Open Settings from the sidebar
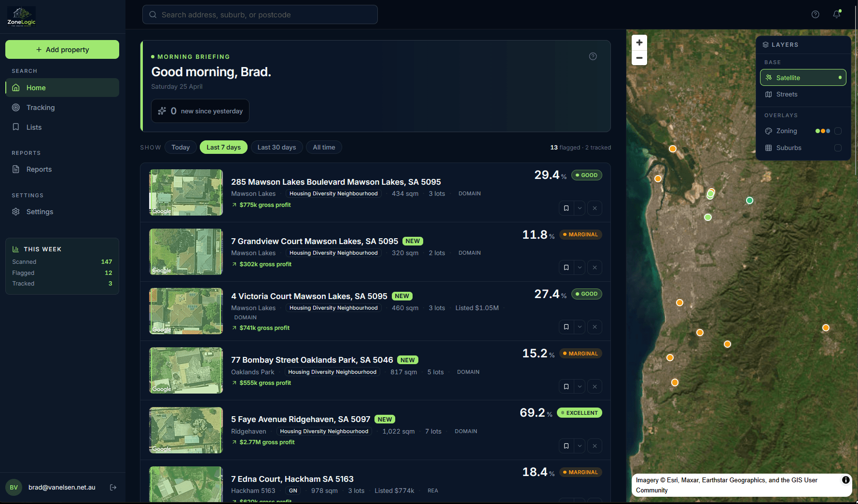This screenshot has width=858, height=504. click(x=40, y=211)
